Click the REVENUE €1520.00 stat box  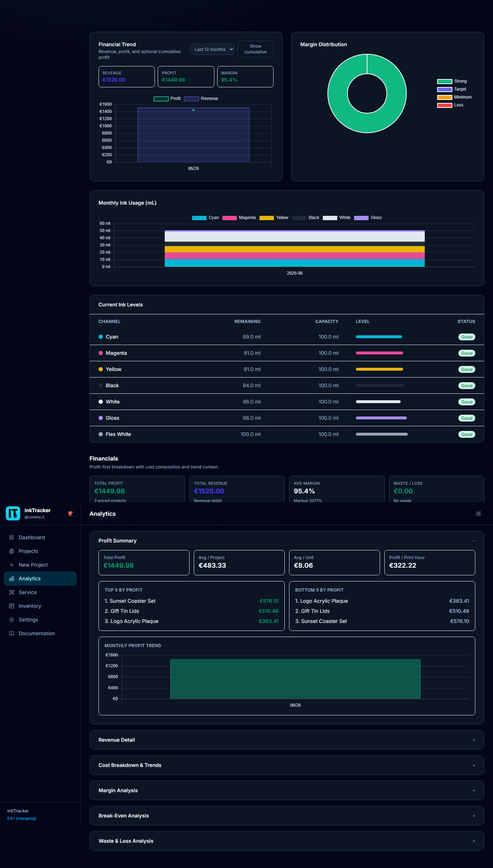point(127,77)
